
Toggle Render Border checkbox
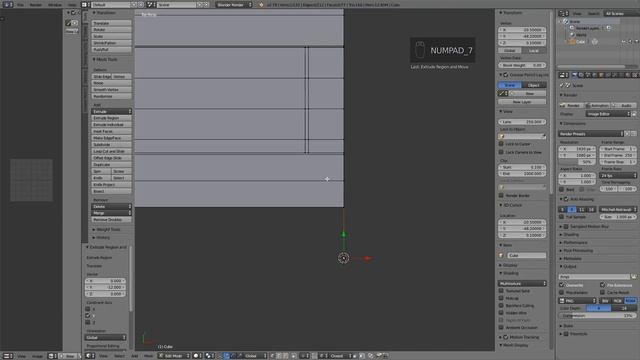click(x=501, y=196)
